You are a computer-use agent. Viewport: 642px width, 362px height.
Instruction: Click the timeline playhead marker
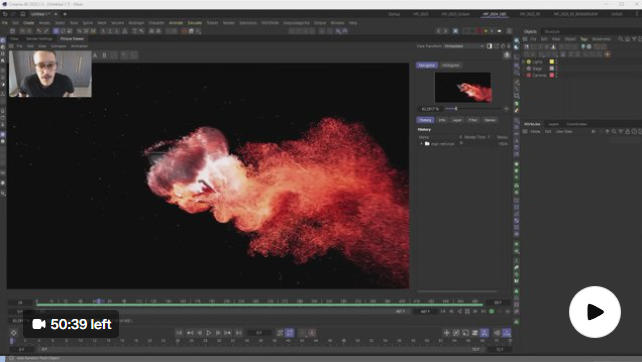tap(98, 301)
